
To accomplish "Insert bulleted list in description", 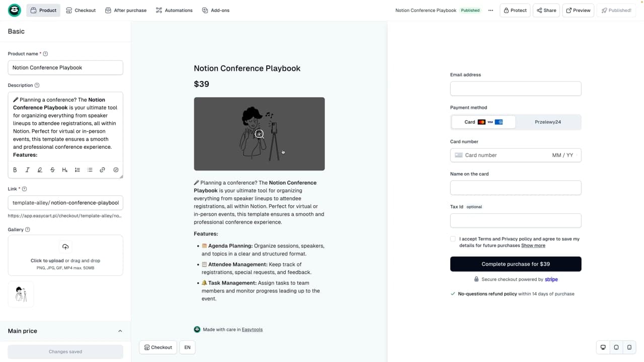I will [90, 170].
